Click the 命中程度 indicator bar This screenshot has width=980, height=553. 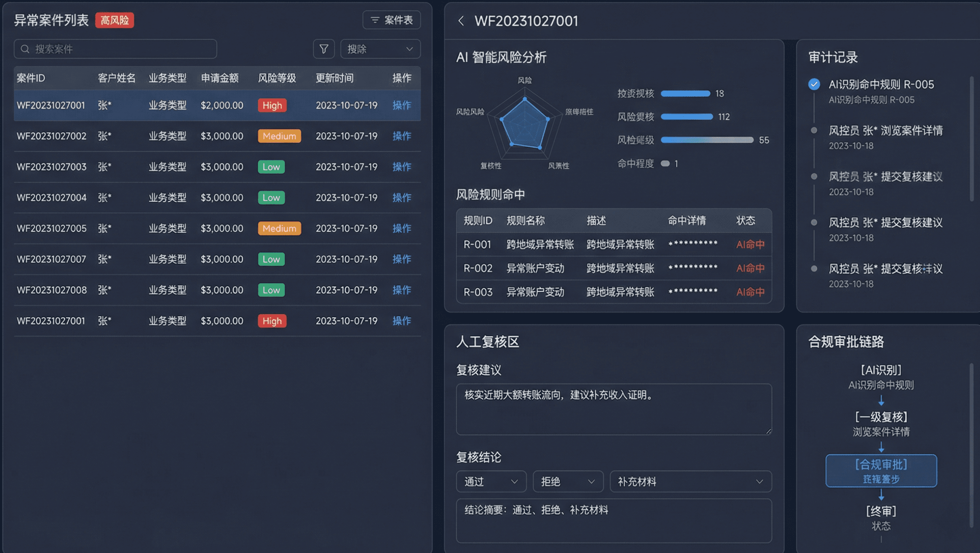(x=665, y=164)
